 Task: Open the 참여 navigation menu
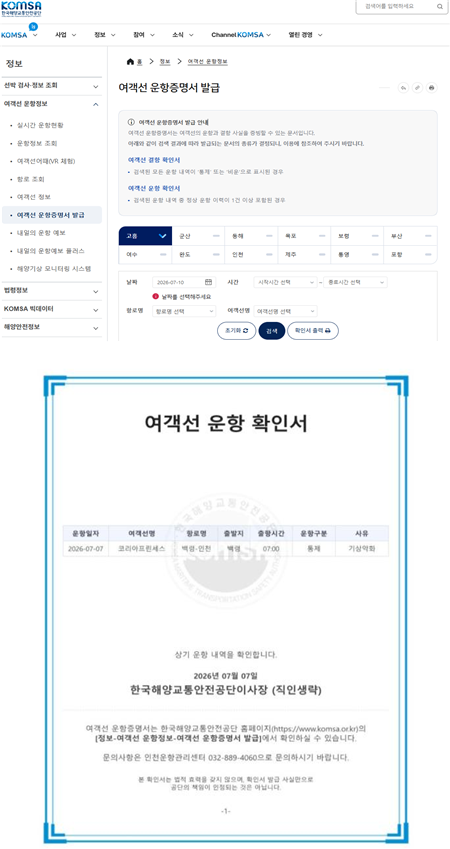point(144,35)
